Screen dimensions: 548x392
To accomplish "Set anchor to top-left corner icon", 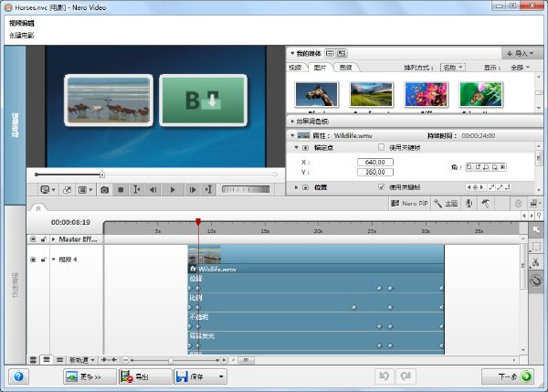I will pos(469,167).
